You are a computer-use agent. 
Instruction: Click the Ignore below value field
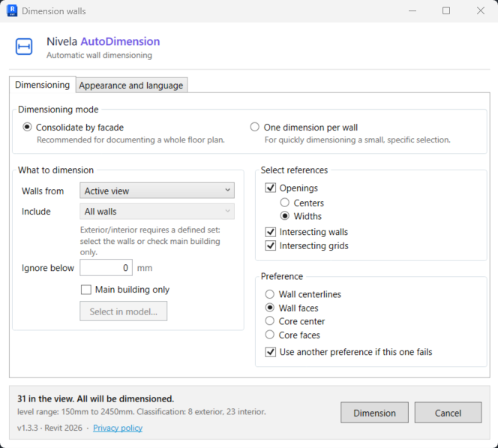106,268
